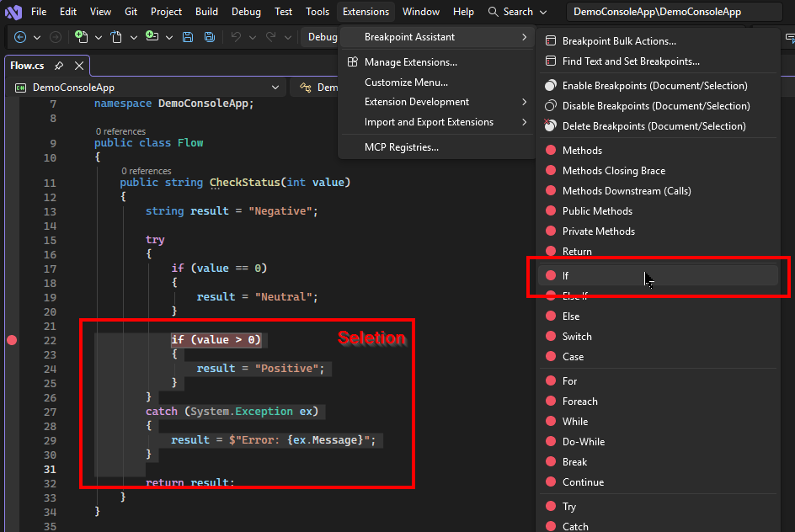Open the Open File dropdown arrow
795x532 pixels.
134,38
